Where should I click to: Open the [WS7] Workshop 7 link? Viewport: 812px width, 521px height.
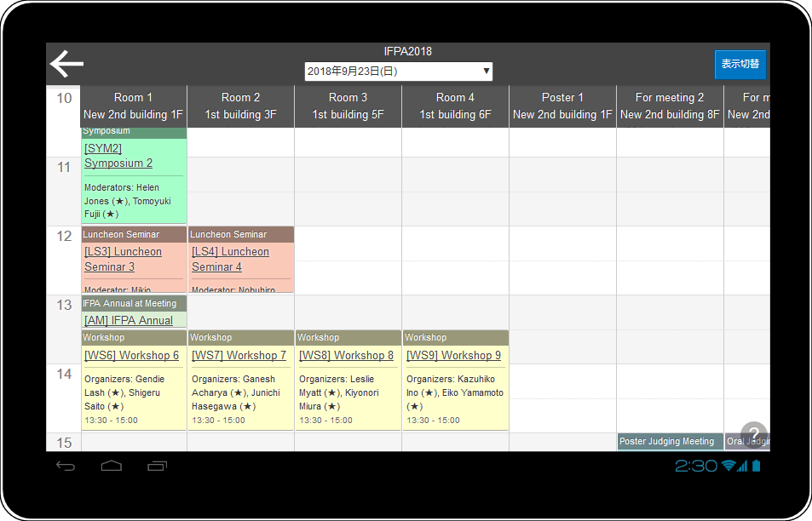coord(239,356)
